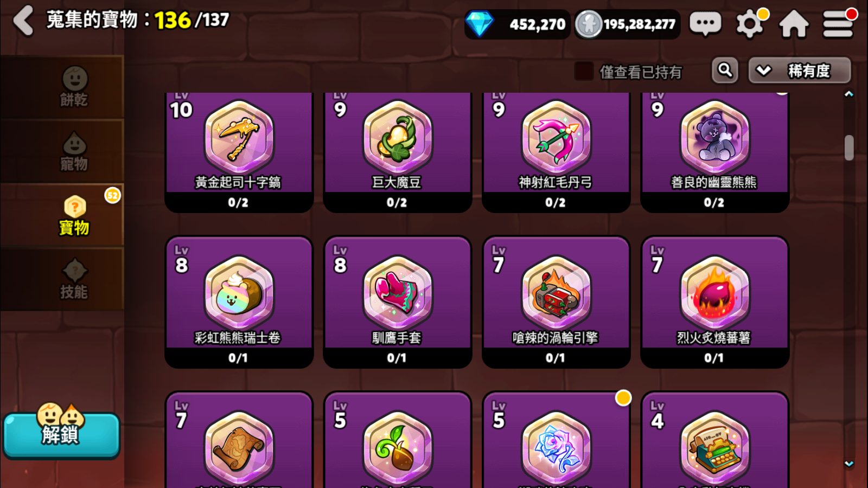
Task: Expand the 稀有度 sort dropdown
Action: 800,70
